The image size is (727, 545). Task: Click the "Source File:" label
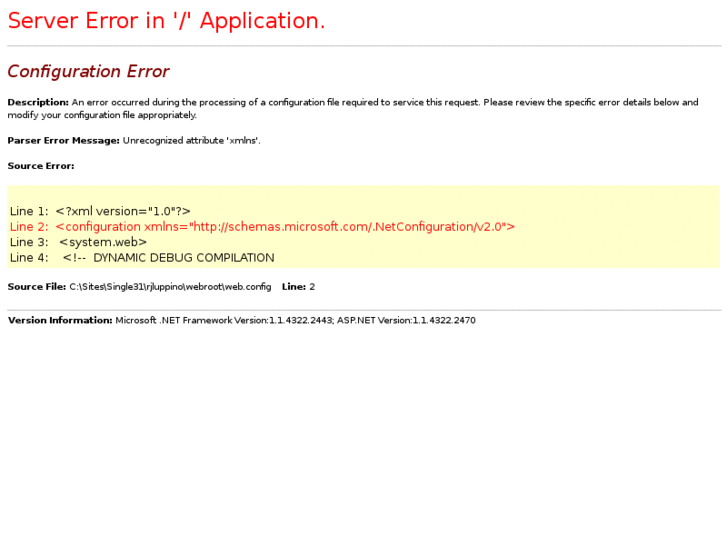point(37,287)
